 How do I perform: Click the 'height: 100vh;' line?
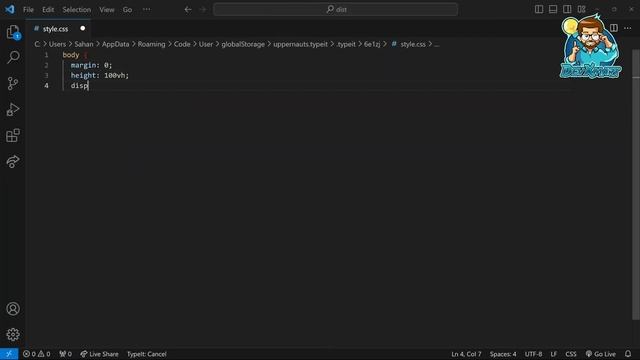[x=100, y=75]
